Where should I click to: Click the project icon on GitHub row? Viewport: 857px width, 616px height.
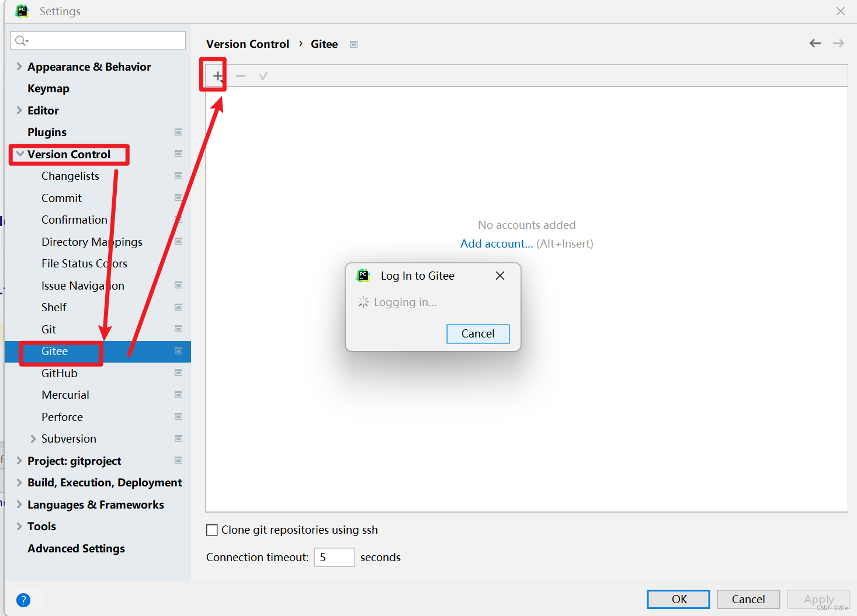[x=179, y=373]
